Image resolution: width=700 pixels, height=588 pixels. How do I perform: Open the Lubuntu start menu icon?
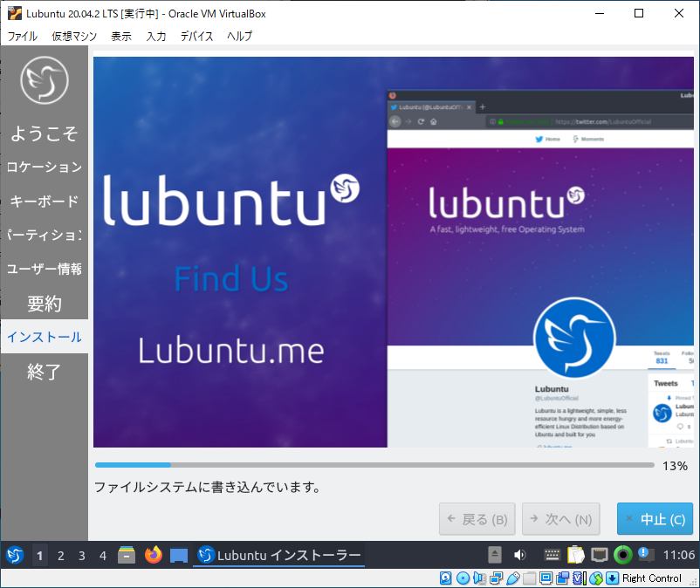(x=15, y=556)
